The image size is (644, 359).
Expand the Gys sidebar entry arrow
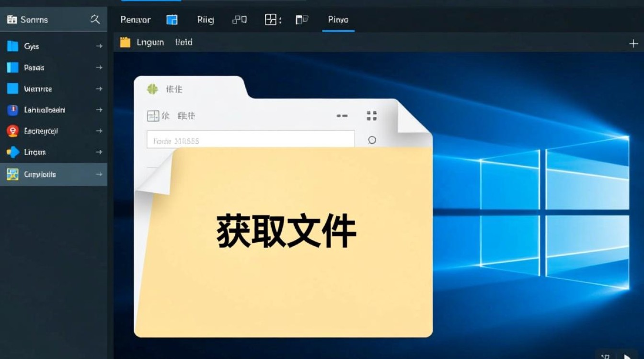point(100,46)
